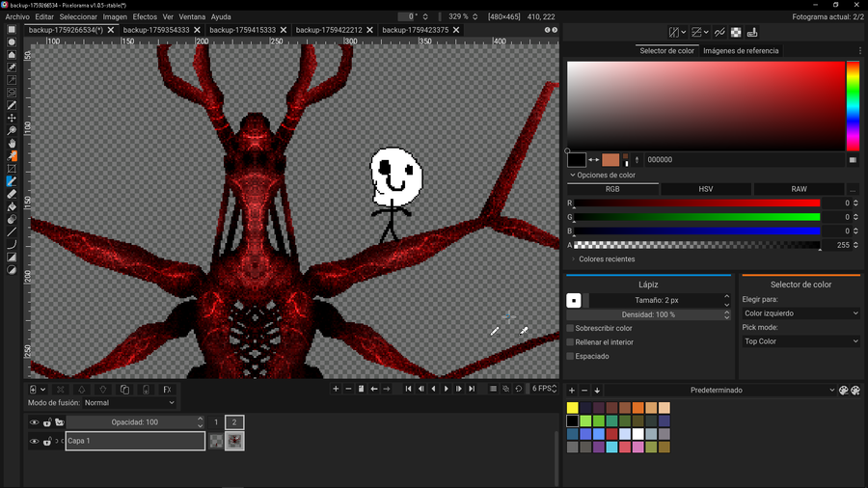Jump to the first frame
This screenshot has width=868, height=488.
pos(408,389)
